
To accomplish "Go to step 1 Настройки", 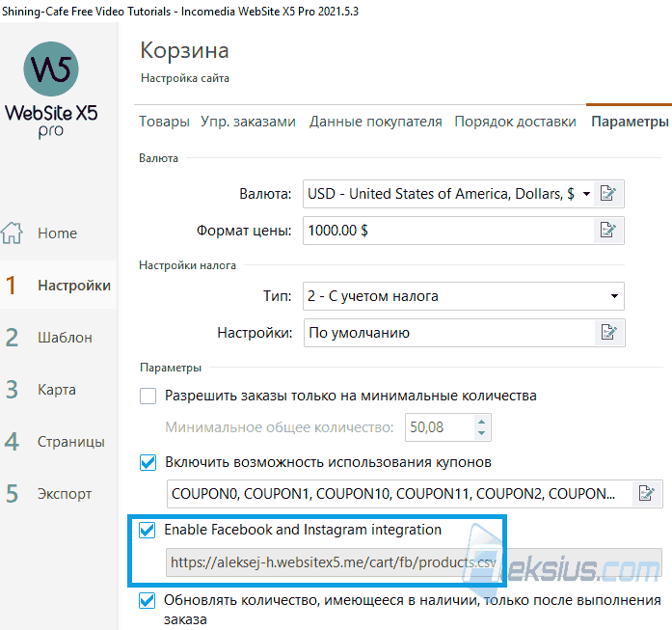I will click(58, 286).
